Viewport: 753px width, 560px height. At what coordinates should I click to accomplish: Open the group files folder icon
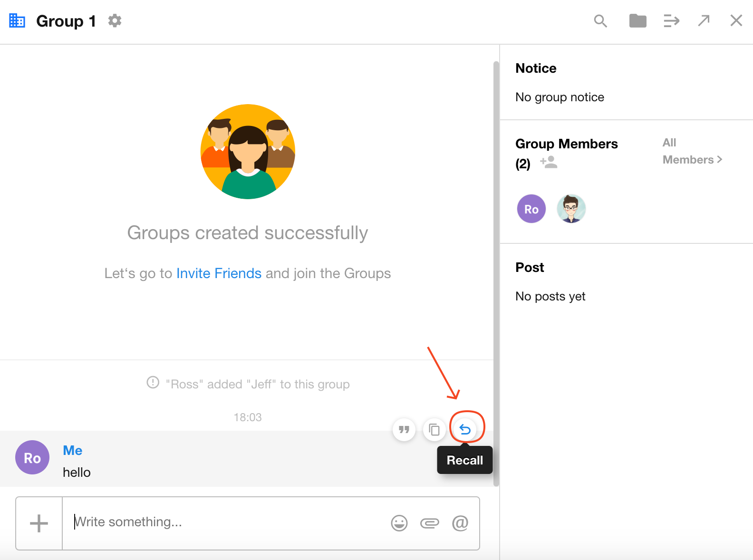[637, 21]
